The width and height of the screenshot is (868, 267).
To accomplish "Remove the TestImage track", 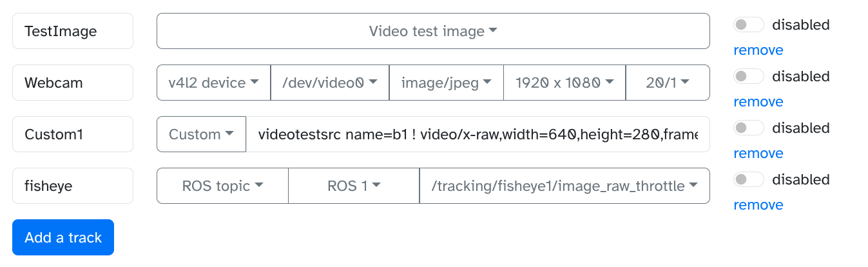I will coord(758,50).
